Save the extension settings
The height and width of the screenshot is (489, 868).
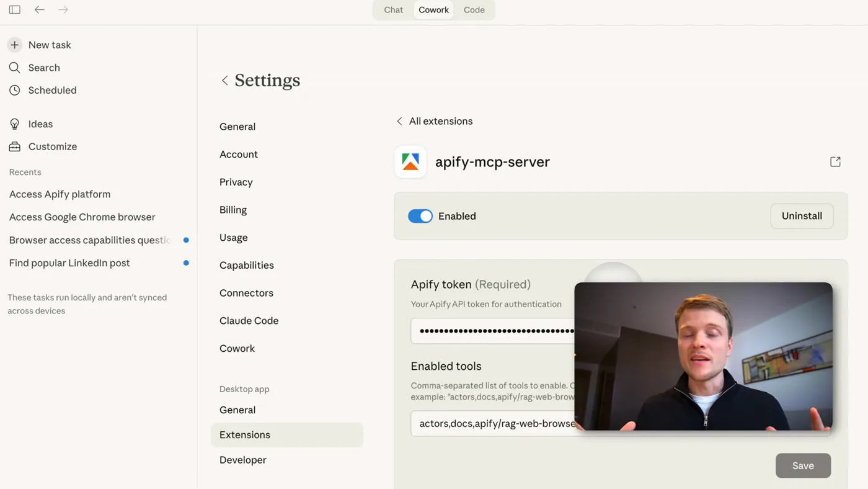pyautogui.click(x=803, y=465)
